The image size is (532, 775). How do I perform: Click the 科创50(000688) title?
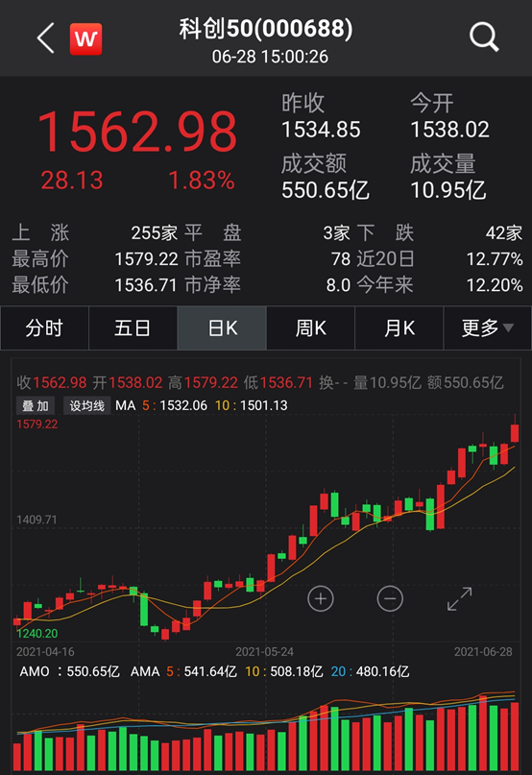pos(266,29)
